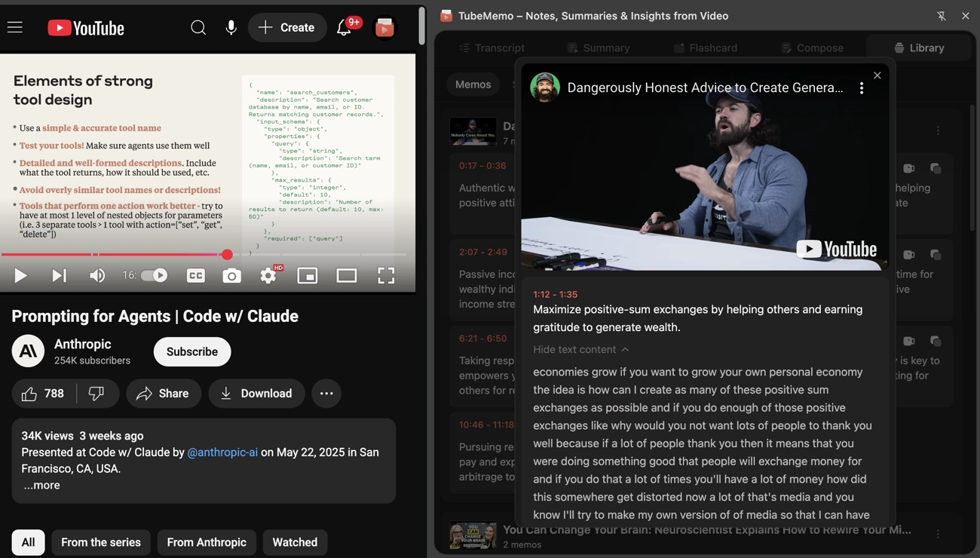Viewport: 980px width, 558px height.
Task: Switch to the Flashcard tab
Action: [x=706, y=48]
